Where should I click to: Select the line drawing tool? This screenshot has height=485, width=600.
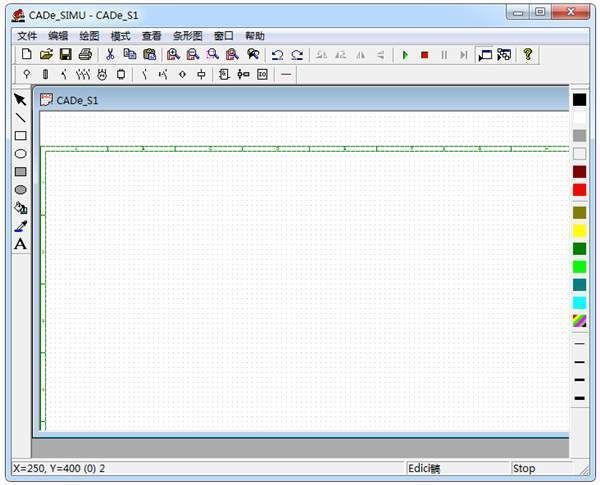[20, 118]
